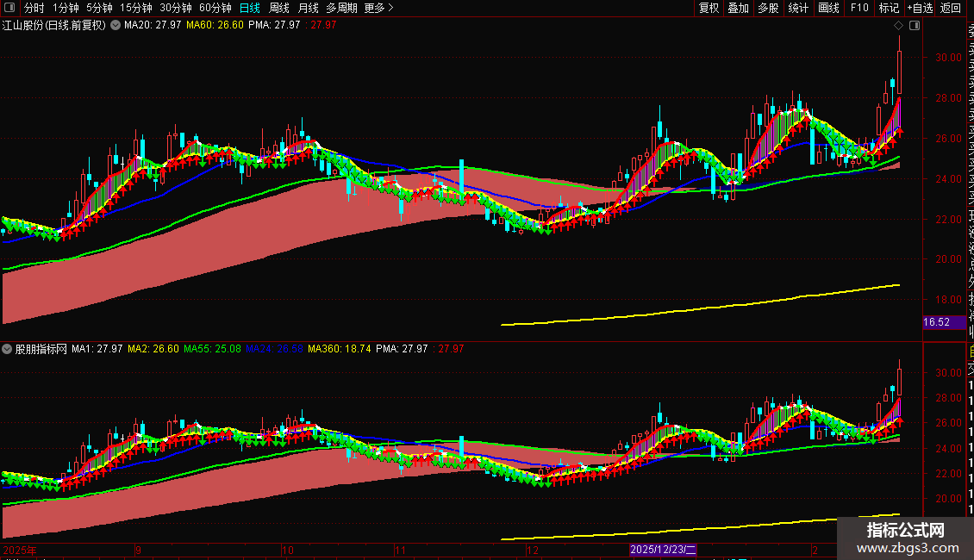The width and height of the screenshot is (974, 560).
Task: Click the 标记 mark button
Action: pos(889,8)
